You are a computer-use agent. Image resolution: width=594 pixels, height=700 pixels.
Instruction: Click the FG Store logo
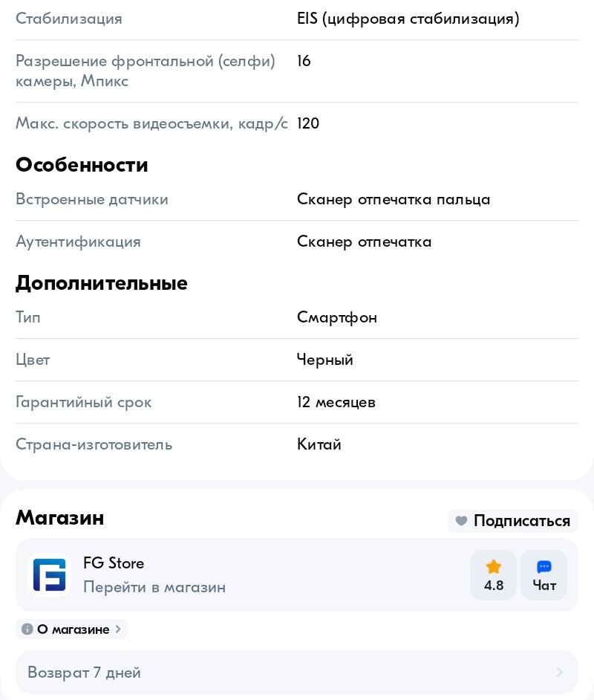49,575
